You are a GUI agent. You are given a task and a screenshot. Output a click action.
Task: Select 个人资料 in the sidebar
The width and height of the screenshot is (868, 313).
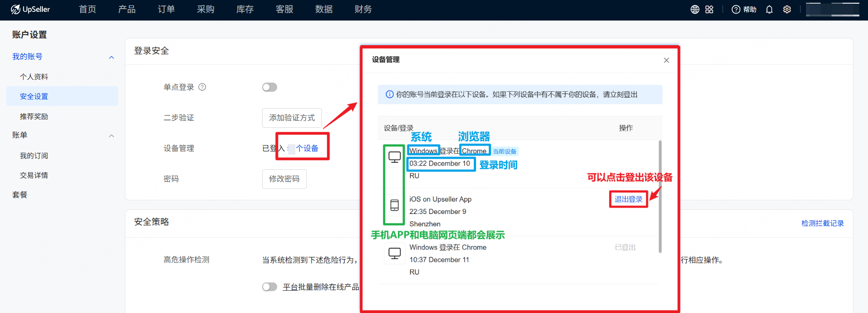pyautogui.click(x=34, y=77)
